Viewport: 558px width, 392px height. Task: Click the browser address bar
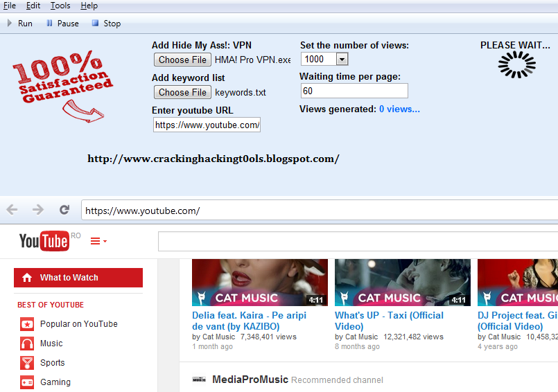[320, 211]
